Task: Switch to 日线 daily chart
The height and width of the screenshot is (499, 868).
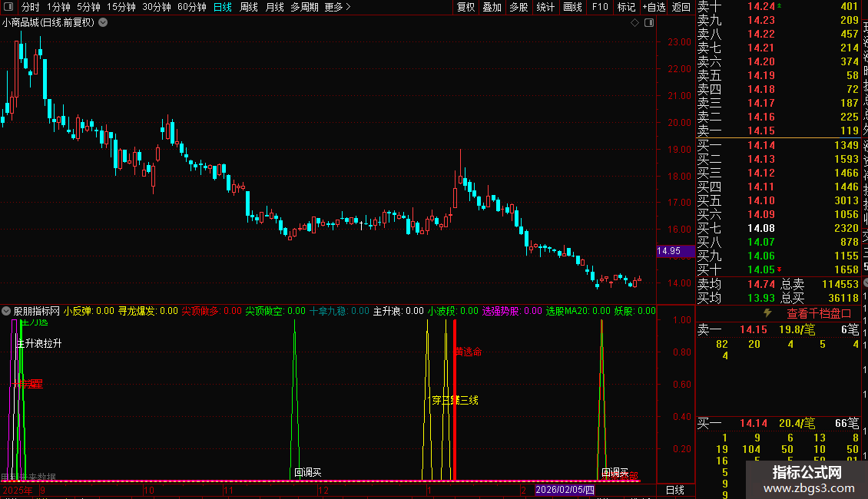Action: 223,7
